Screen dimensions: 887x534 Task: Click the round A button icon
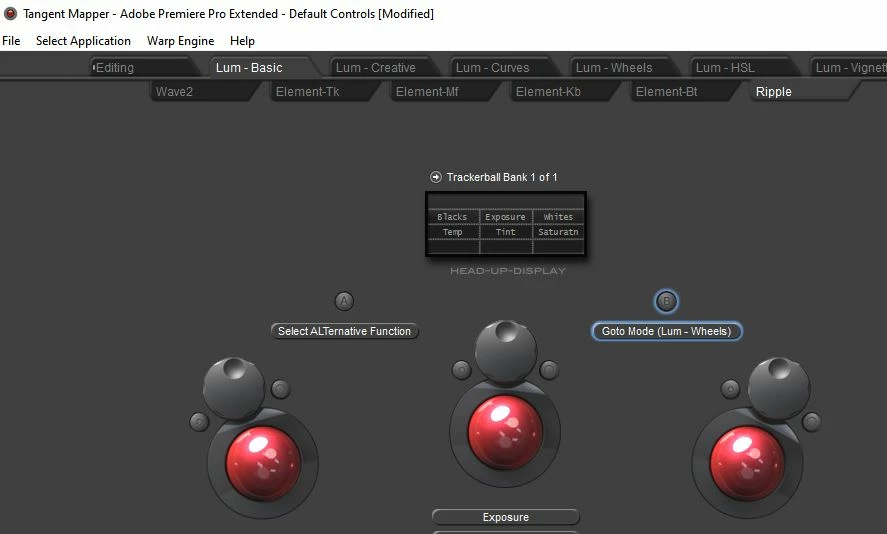[344, 301]
